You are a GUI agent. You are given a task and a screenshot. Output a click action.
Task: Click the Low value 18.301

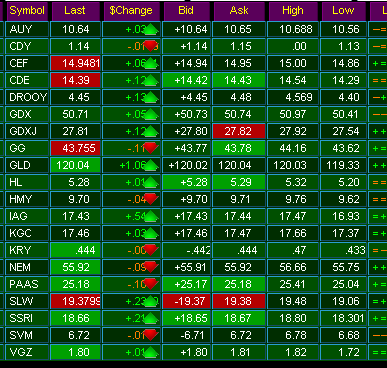[343, 318]
